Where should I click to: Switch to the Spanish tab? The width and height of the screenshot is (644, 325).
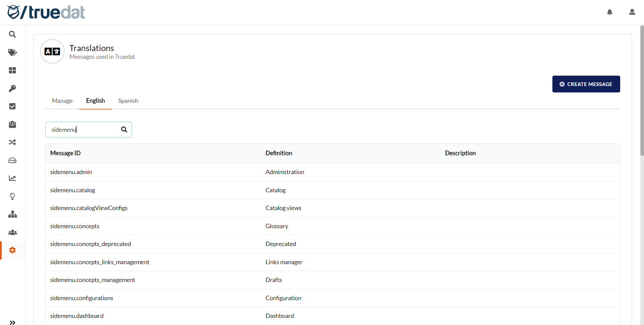pos(128,101)
